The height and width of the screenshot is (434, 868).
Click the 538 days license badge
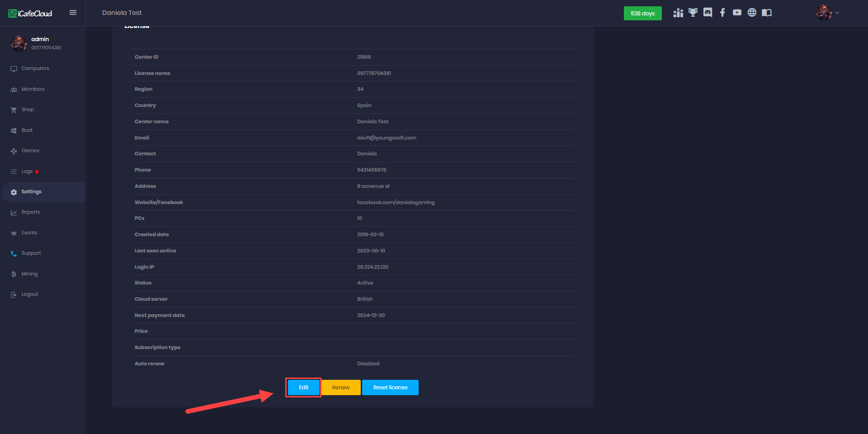[642, 14]
